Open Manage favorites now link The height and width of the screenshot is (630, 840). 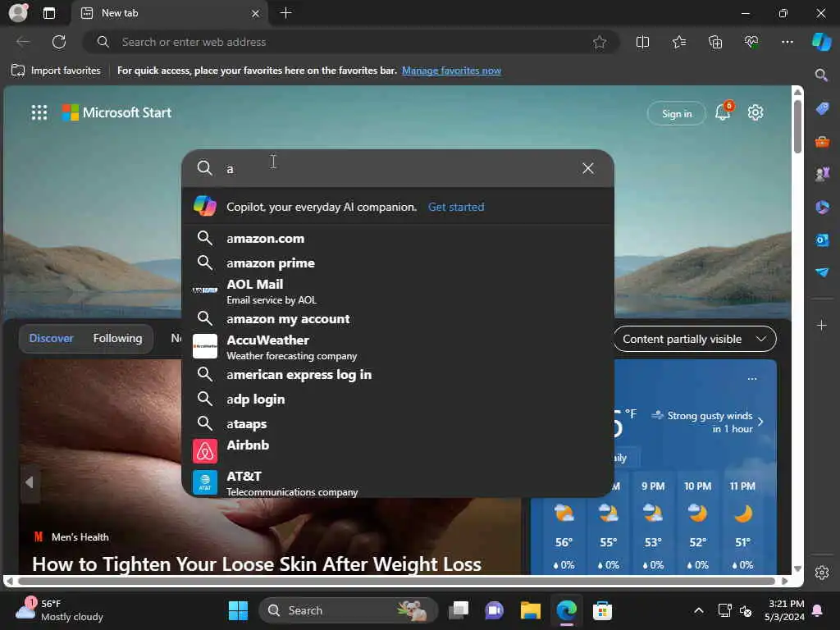point(451,71)
